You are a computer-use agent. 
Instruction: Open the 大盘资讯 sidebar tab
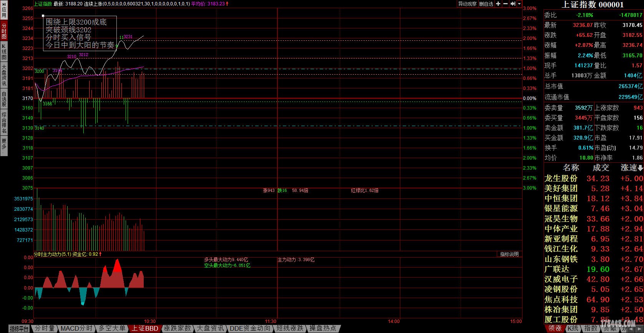[x=4, y=75]
